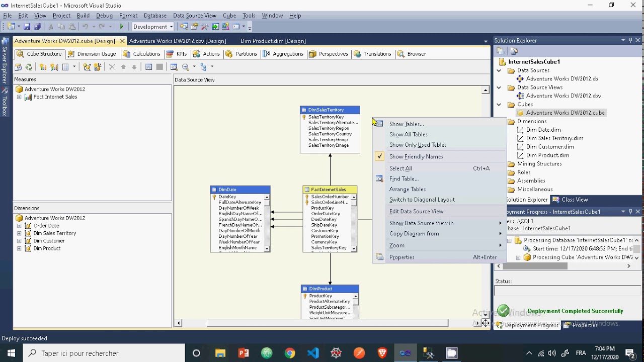
Task: Select Show All Tables menu entry
Action: (439, 134)
